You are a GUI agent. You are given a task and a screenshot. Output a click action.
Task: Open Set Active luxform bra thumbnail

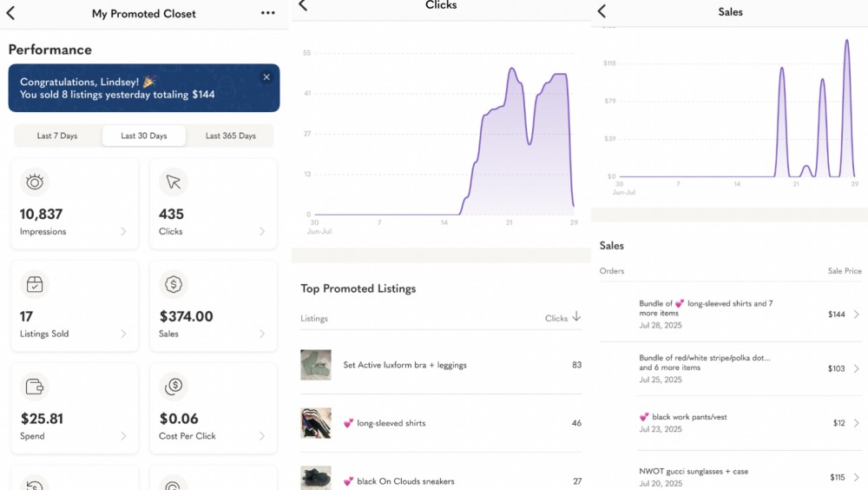coord(316,365)
